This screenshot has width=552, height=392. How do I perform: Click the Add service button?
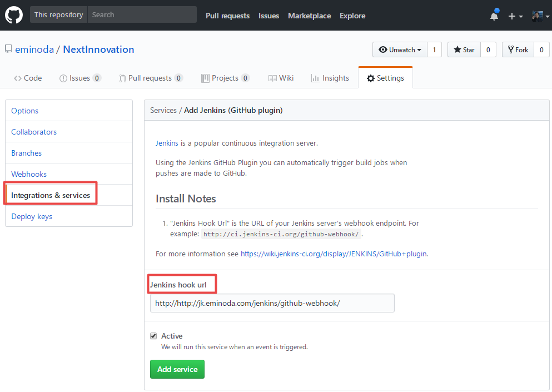pos(177,369)
